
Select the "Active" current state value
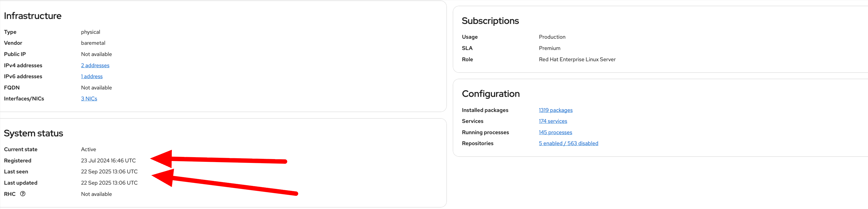tap(88, 149)
